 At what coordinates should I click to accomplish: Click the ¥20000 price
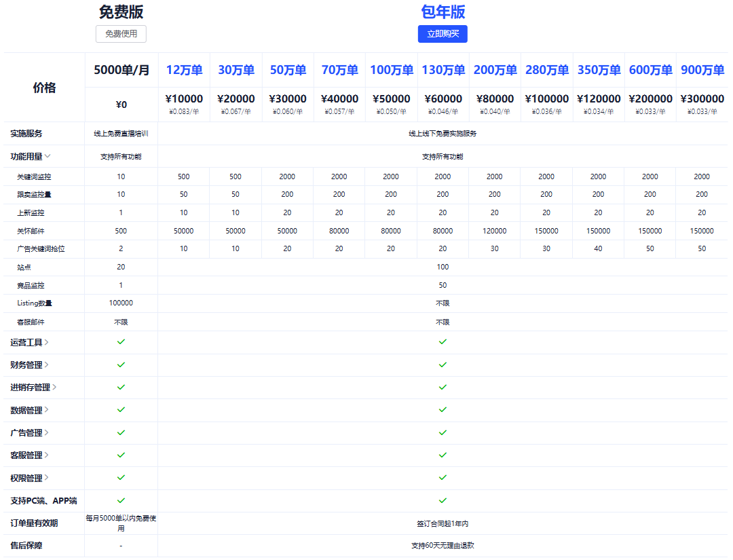236,98
